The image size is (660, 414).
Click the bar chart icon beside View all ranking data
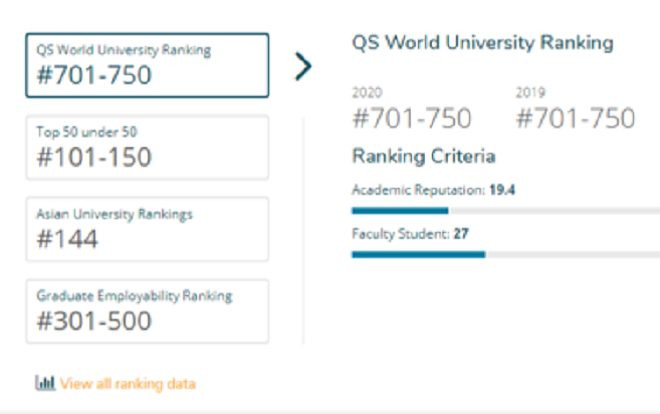45,383
